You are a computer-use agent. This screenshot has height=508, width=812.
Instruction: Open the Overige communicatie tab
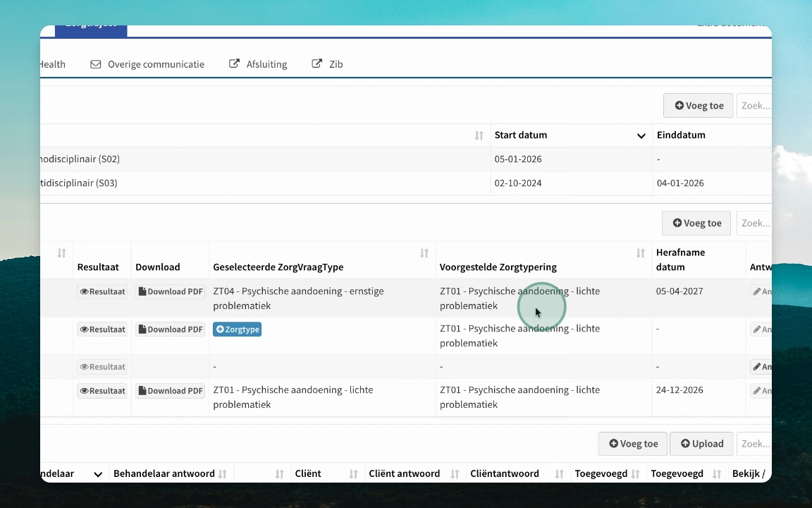pos(147,64)
